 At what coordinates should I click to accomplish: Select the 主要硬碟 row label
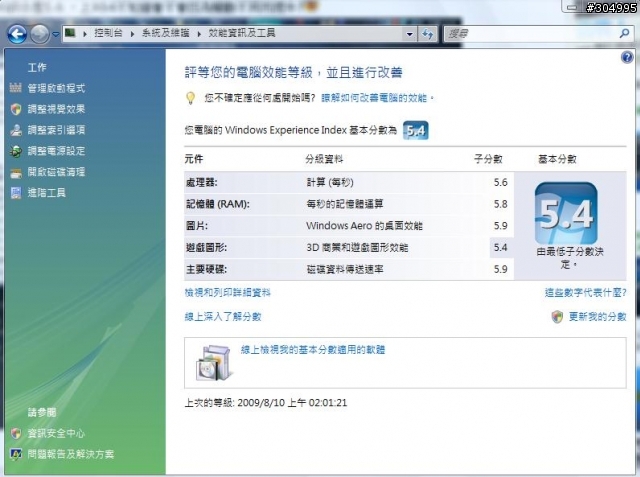pos(206,269)
